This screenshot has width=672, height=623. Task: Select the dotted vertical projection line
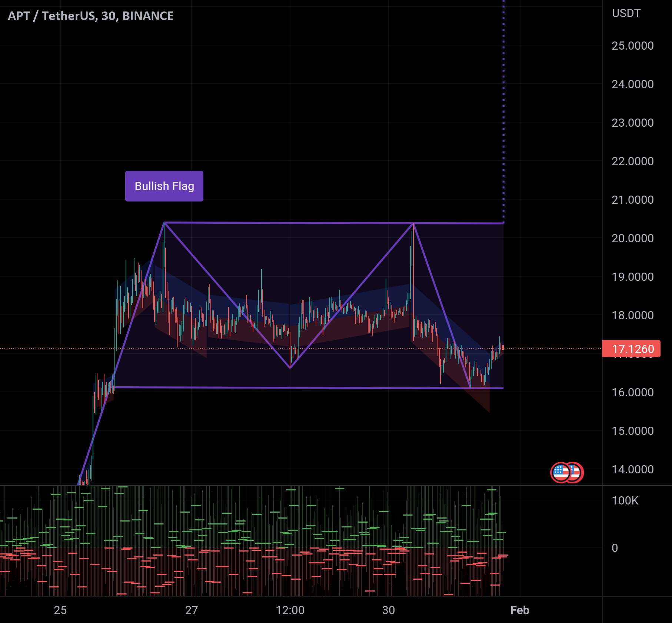[503, 111]
